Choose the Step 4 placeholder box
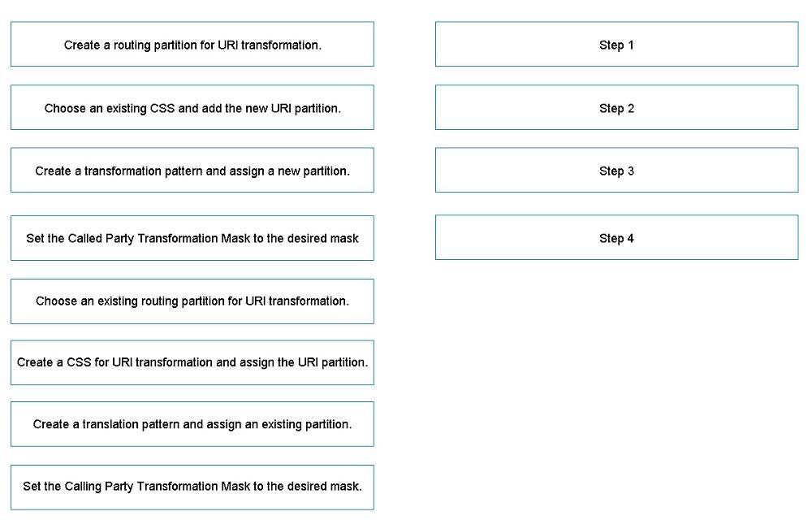812x520 pixels. click(x=616, y=238)
